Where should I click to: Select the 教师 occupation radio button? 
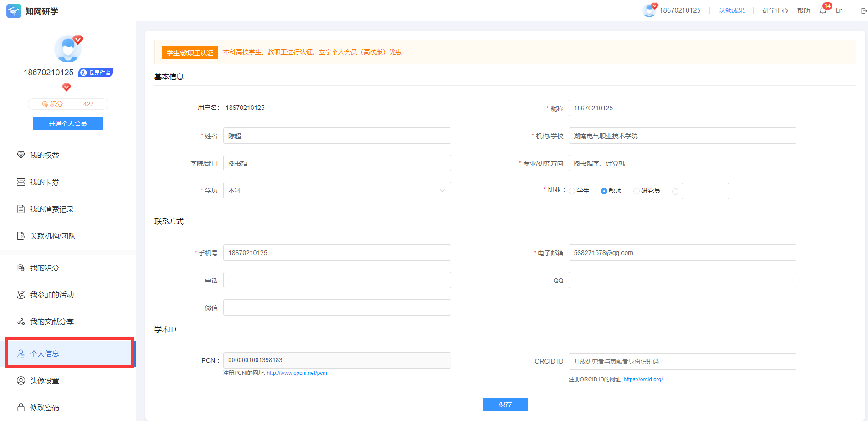[x=604, y=191]
